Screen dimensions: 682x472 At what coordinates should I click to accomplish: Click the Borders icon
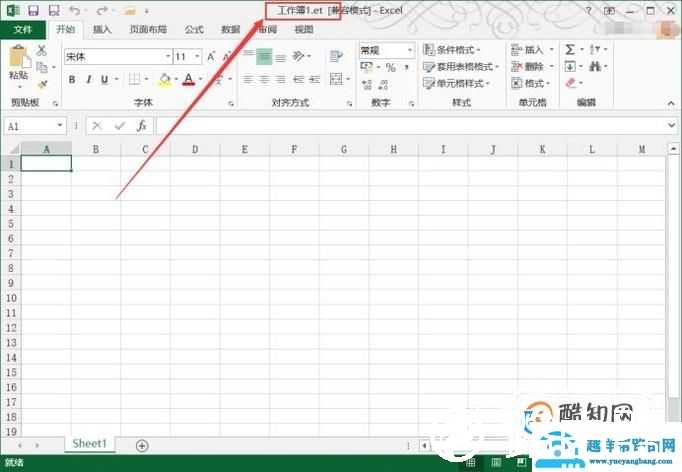[134, 79]
